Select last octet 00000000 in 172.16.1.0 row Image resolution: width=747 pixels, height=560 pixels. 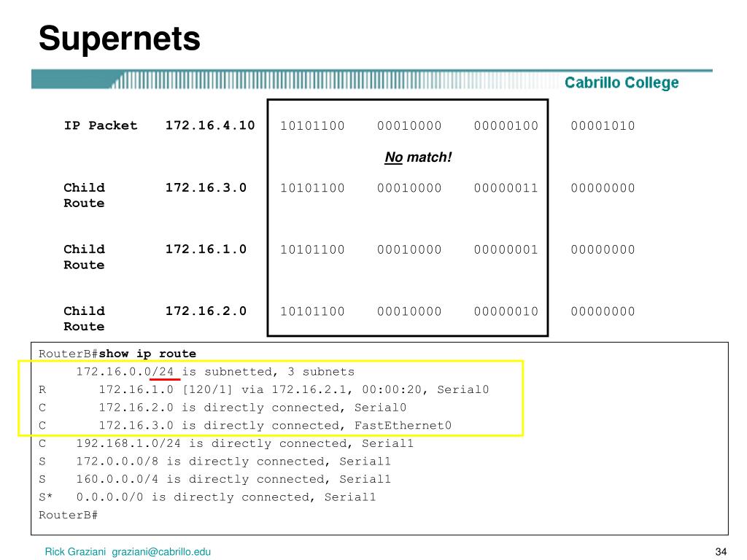point(603,249)
